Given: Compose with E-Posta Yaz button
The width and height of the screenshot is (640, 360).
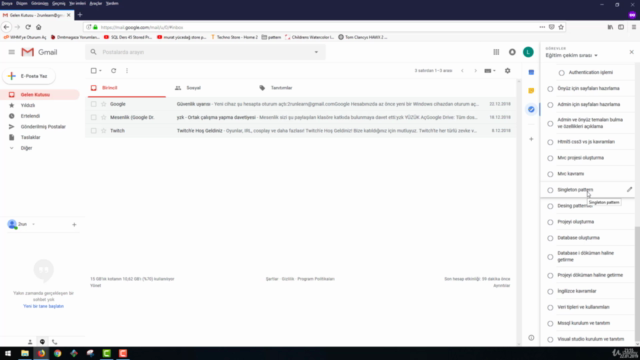Looking at the screenshot, I should click(29, 76).
